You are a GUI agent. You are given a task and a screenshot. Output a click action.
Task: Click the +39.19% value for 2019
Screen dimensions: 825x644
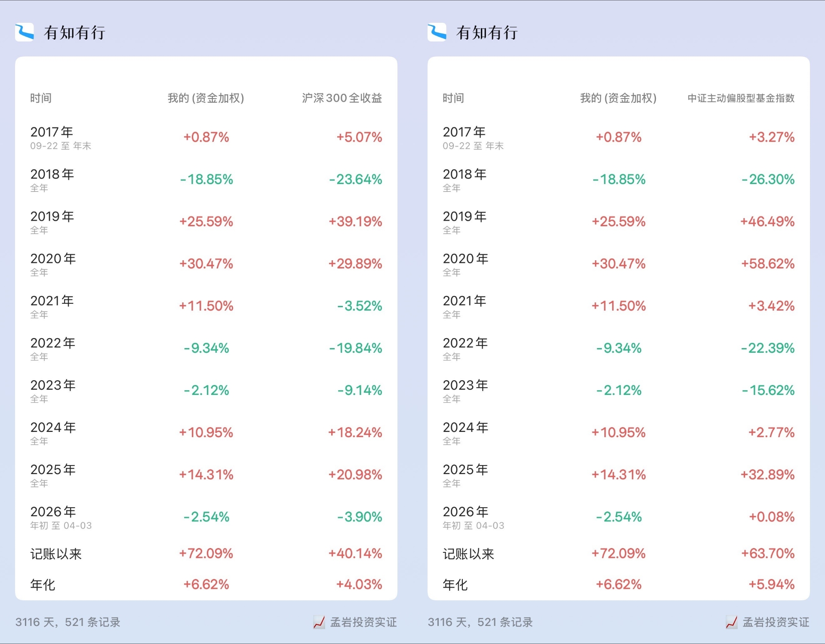point(355,222)
